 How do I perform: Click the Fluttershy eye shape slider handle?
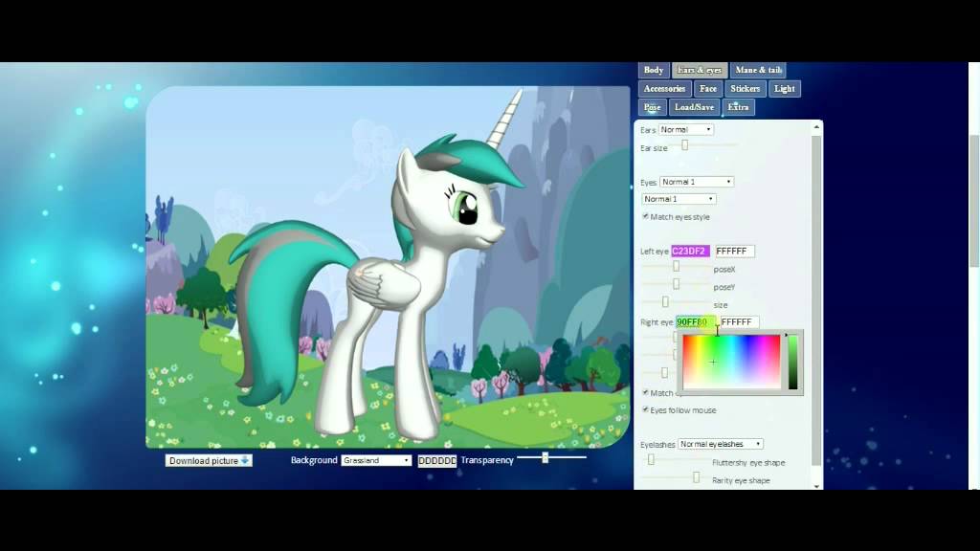651,460
